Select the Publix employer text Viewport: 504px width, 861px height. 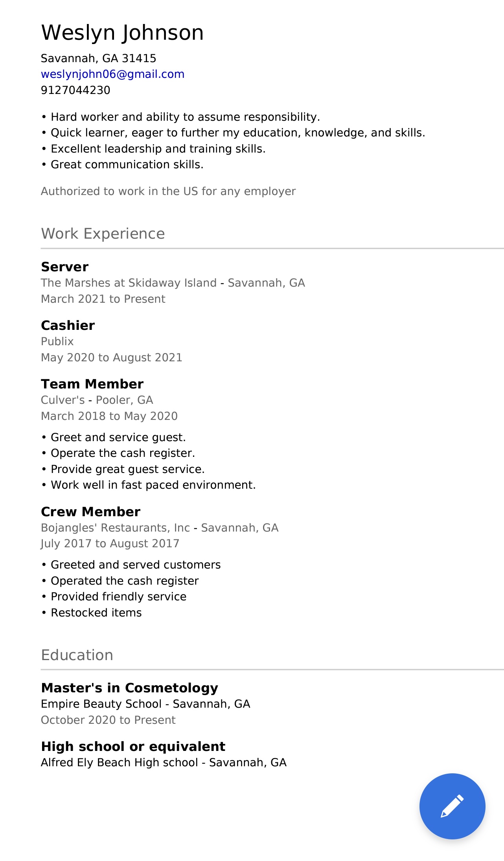pyautogui.click(x=57, y=342)
